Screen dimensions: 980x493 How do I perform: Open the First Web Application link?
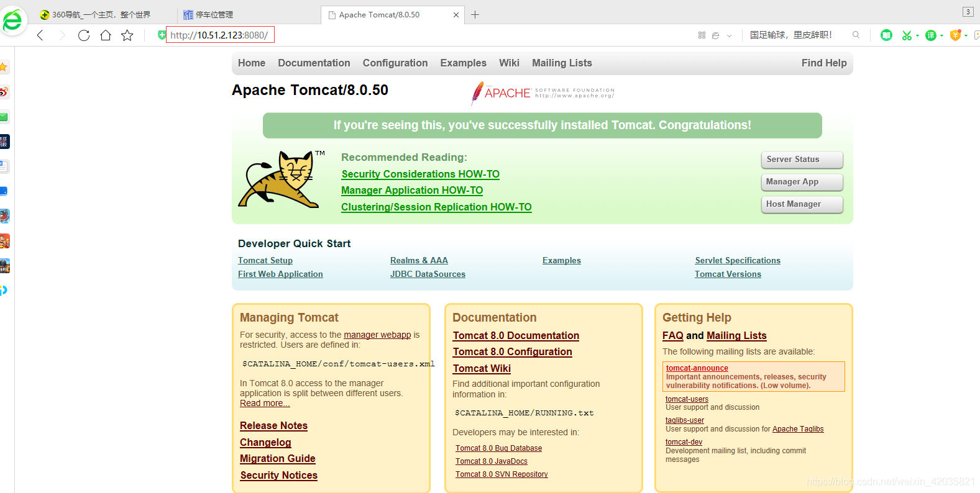(x=280, y=274)
